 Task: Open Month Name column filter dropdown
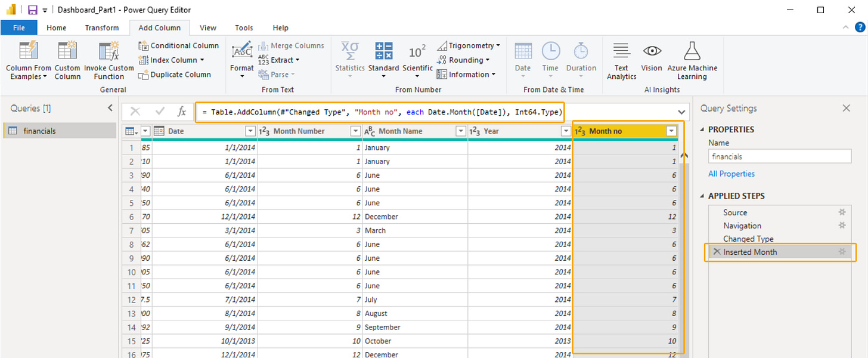click(x=460, y=131)
